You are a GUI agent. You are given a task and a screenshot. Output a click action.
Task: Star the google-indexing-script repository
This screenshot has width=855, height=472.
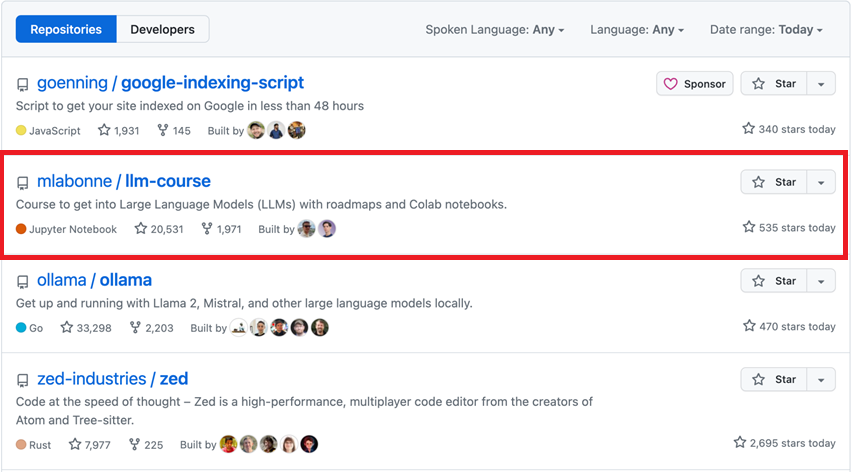tap(774, 84)
